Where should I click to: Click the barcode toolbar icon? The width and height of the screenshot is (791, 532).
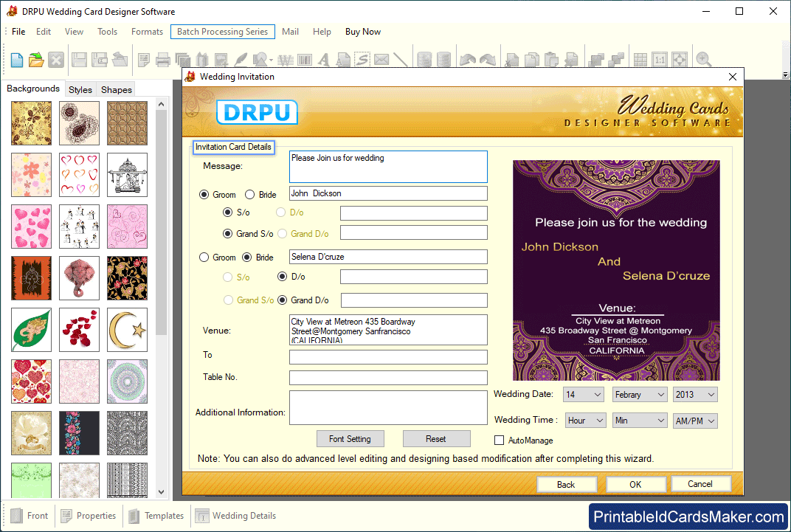pos(305,60)
